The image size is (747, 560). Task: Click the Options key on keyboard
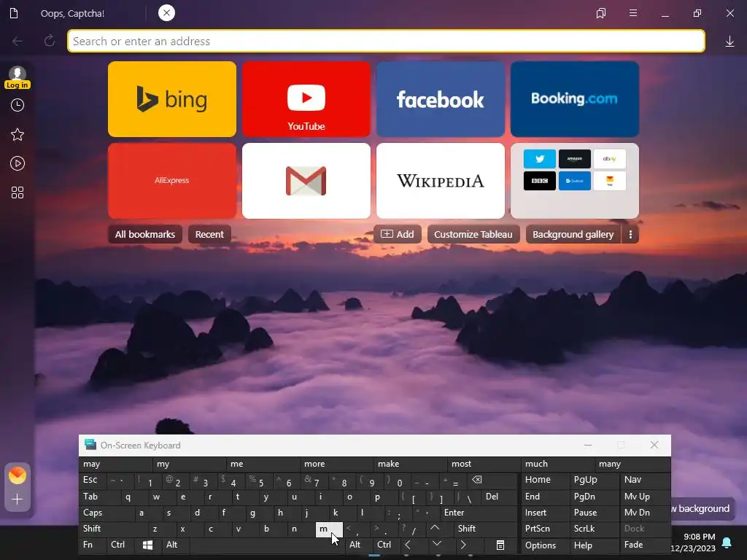point(544,545)
